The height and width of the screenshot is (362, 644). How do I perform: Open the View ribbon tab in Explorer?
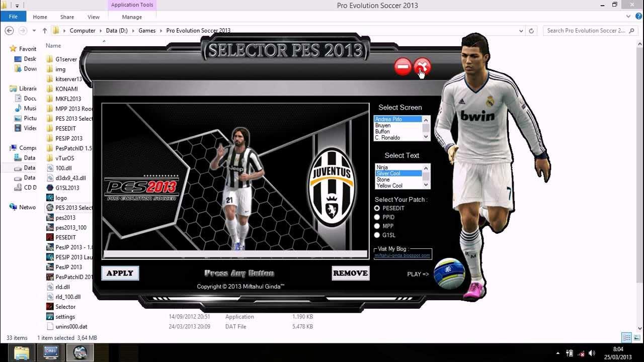pos(94,17)
